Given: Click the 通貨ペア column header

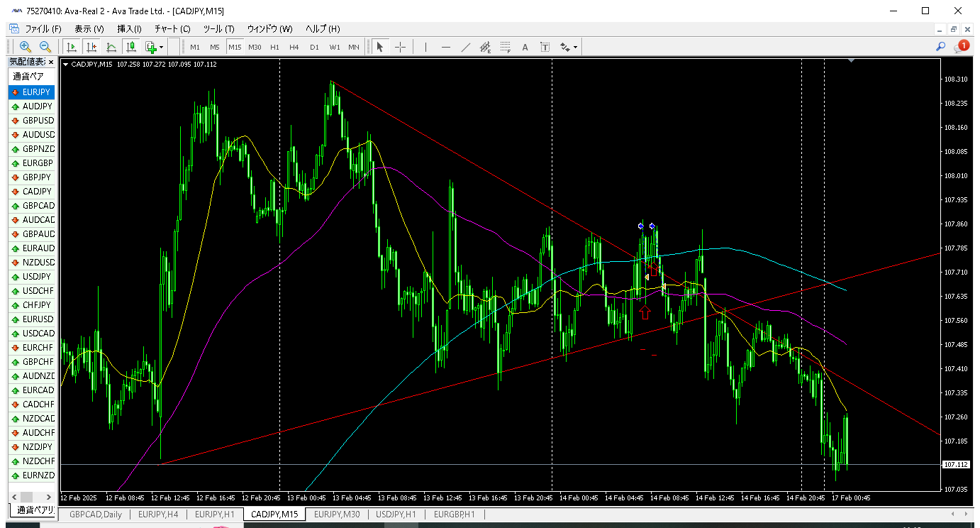Looking at the screenshot, I should (31, 77).
